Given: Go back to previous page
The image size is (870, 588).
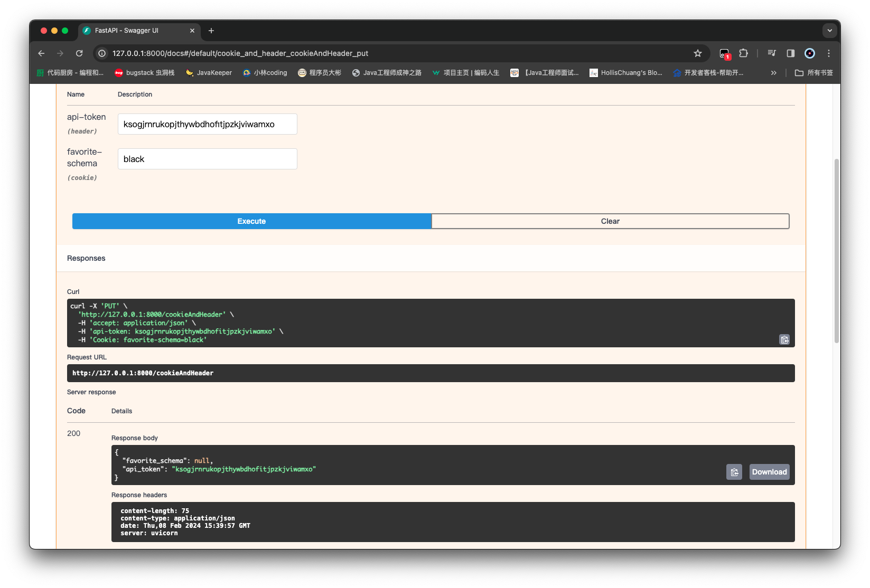Looking at the screenshot, I should click(x=41, y=53).
